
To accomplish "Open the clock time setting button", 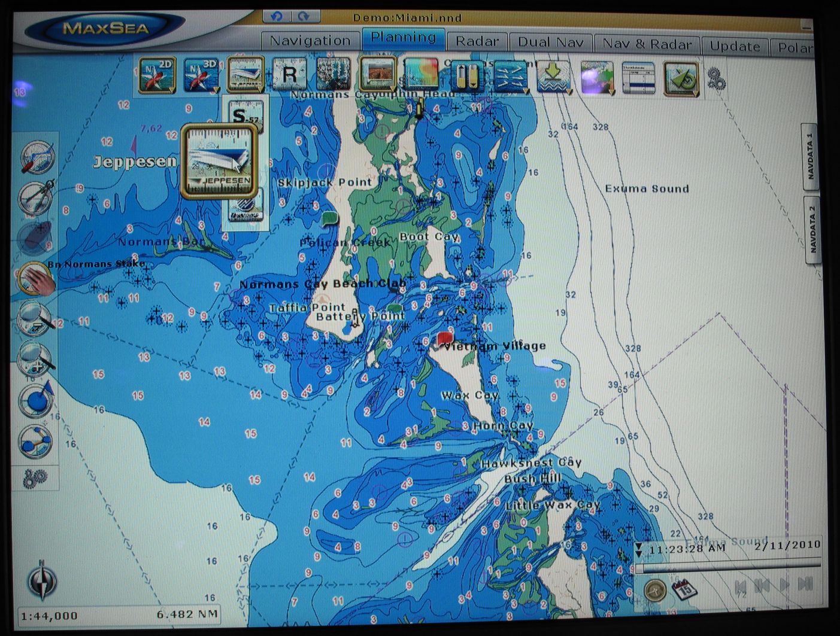I will point(655,591).
